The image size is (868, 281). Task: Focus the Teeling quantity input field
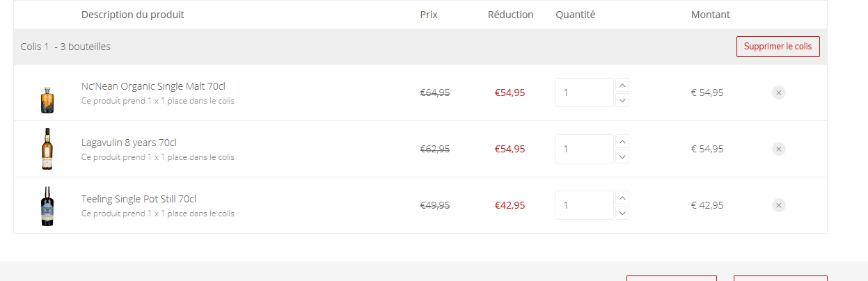pos(584,205)
